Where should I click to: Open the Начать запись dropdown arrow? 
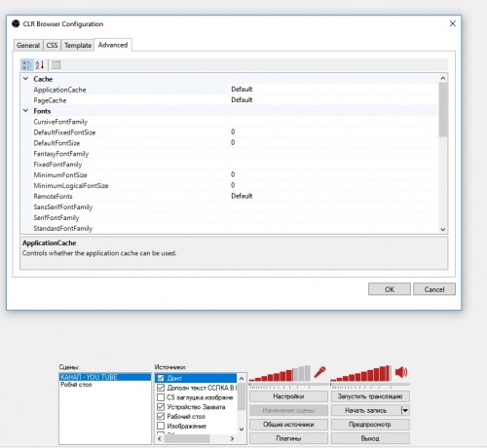[405, 410]
